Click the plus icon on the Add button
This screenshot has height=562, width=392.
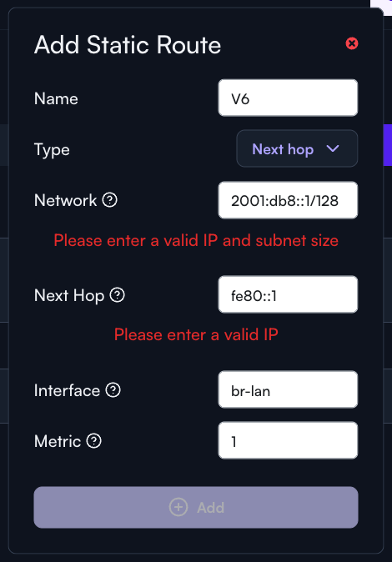178,507
